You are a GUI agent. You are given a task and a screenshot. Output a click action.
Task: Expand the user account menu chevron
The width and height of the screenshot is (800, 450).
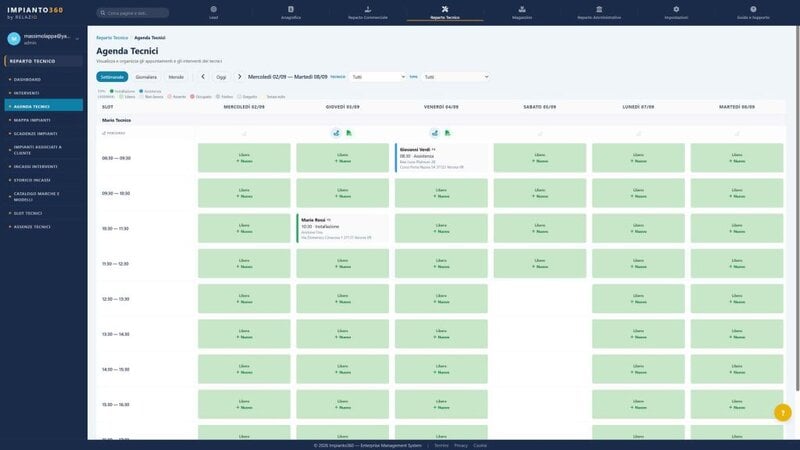point(78,39)
